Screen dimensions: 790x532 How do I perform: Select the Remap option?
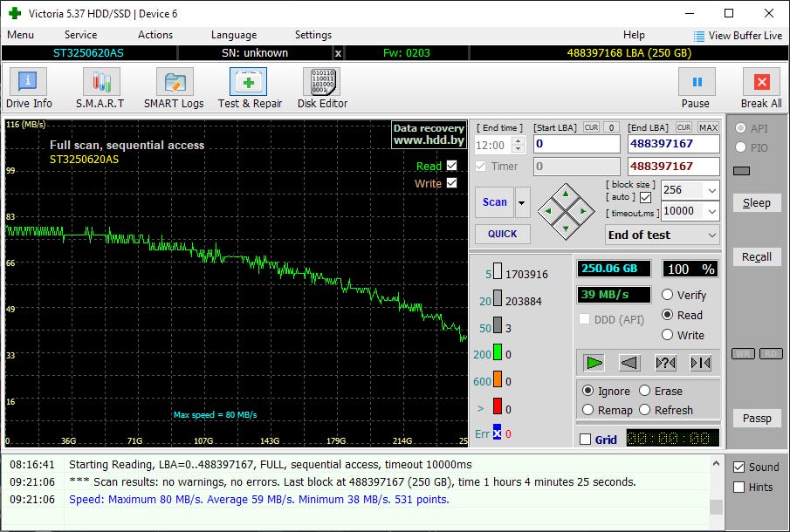588,410
